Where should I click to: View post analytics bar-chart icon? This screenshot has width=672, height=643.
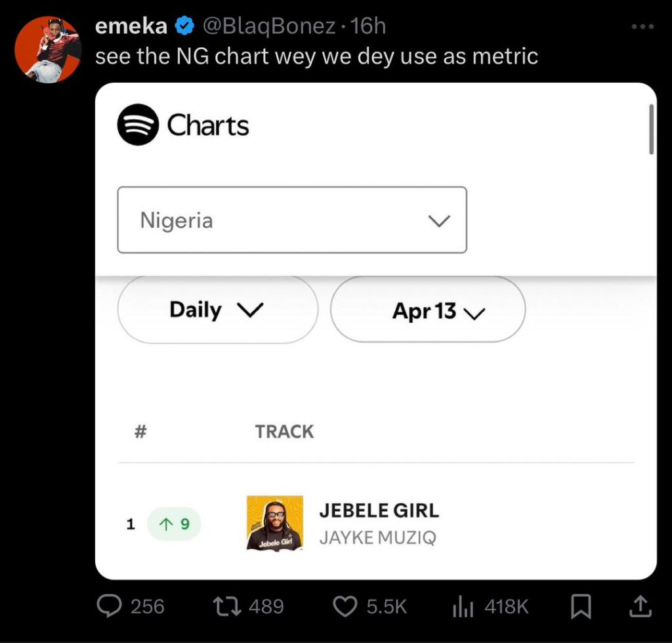pyautogui.click(x=463, y=607)
